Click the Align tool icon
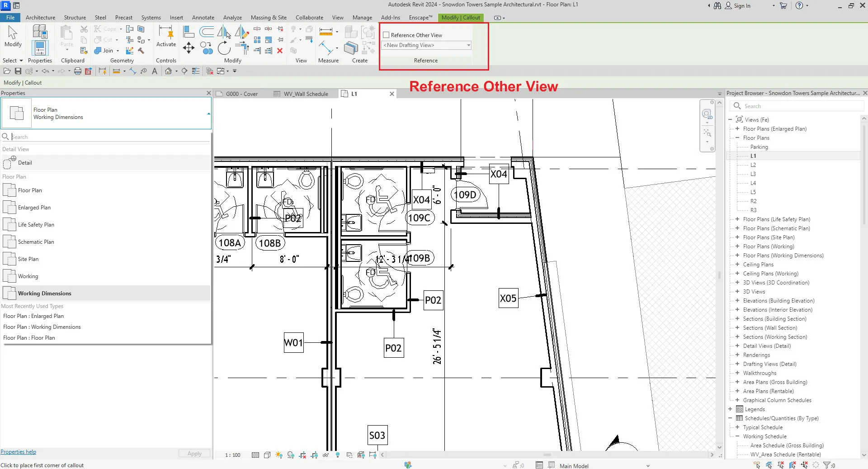Image resolution: width=868 pixels, height=469 pixels. pyautogui.click(x=189, y=31)
